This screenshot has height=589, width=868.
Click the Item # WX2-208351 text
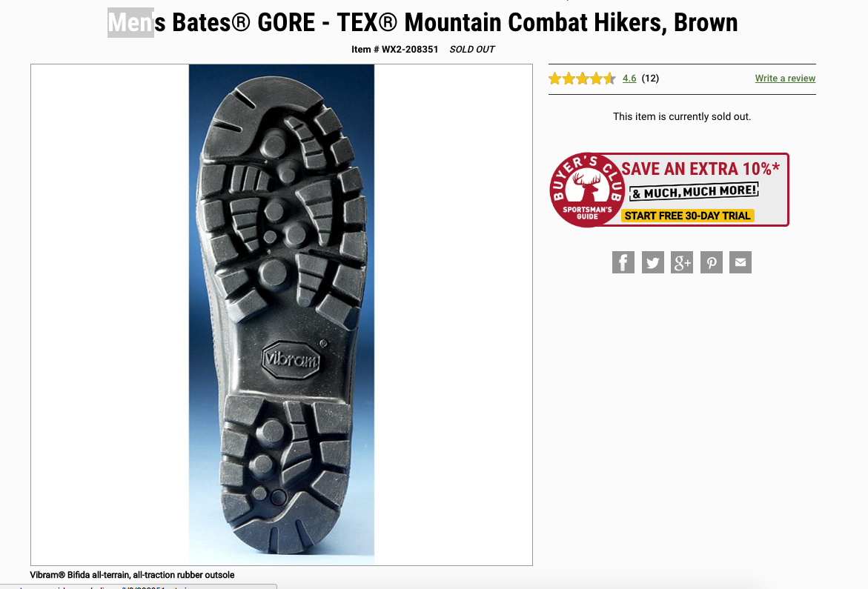point(394,49)
